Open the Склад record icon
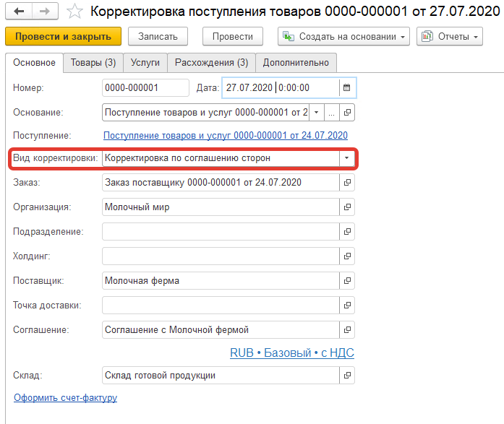Screen dimensions: 504x424 tap(347, 376)
